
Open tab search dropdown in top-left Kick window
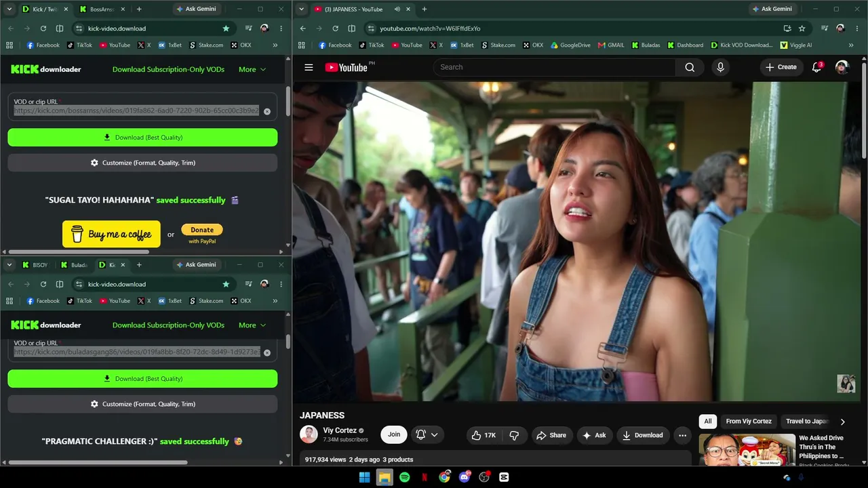[x=9, y=9]
